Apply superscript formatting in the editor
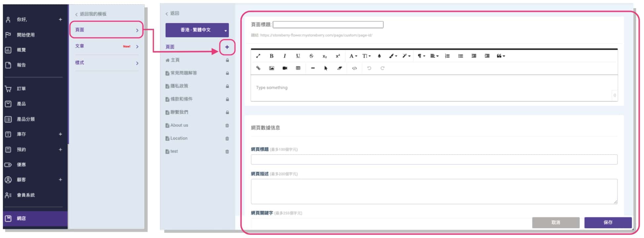The width and height of the screenshot is (644, 238). coord(338,56)
